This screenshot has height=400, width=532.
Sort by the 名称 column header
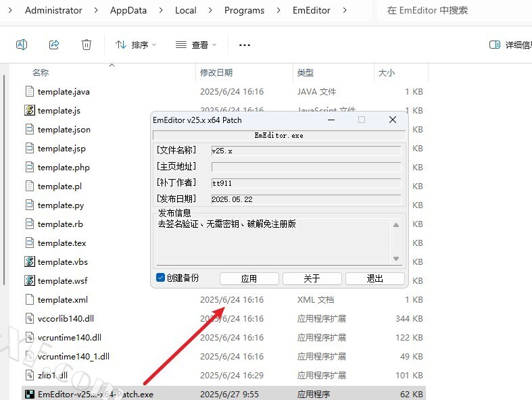[x=41, y=72]
